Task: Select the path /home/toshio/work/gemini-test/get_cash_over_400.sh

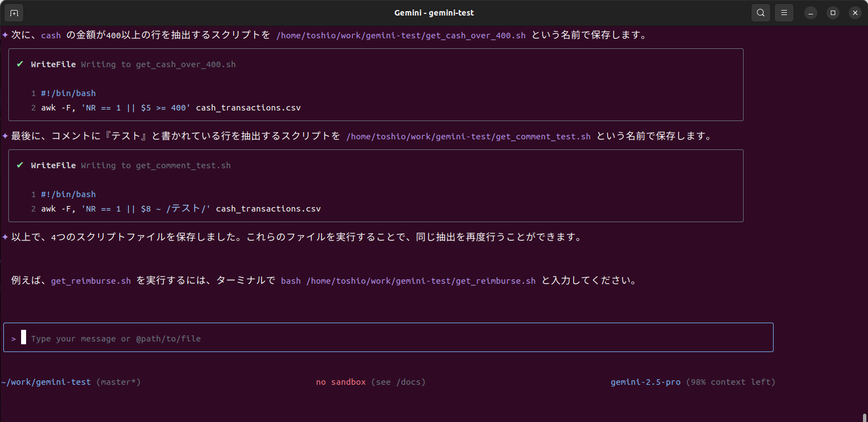Action: (x=401, y=34)
